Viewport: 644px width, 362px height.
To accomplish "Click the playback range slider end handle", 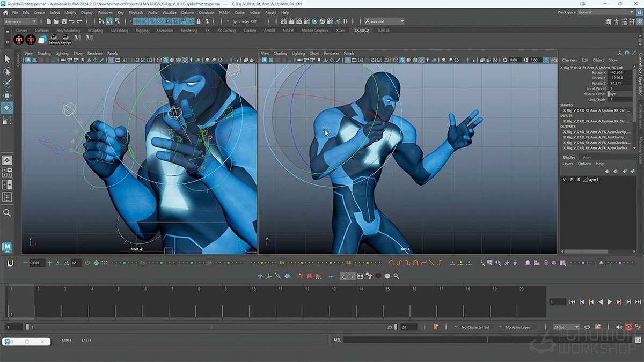I will click(396, 326).
